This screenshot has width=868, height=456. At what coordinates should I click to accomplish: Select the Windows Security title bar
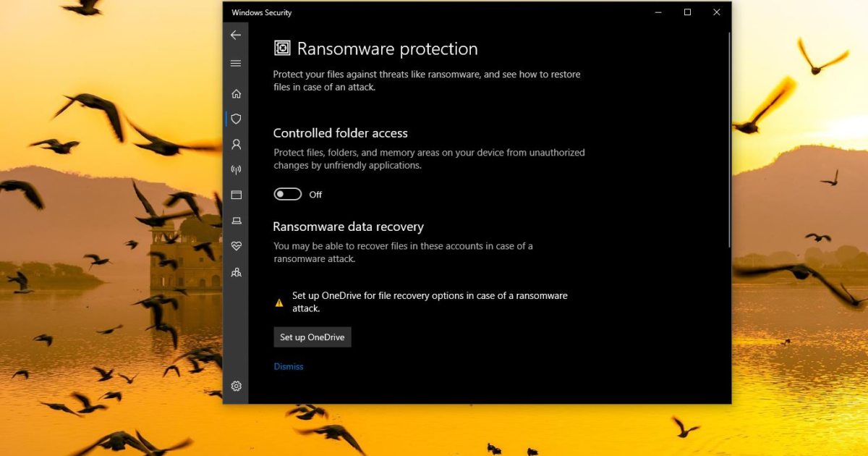click(261, 12)
